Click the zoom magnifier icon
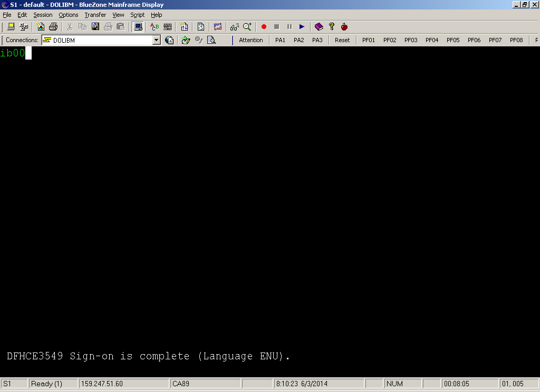The image size is (540, 392). pyautogui.click(x=247, y=26)
